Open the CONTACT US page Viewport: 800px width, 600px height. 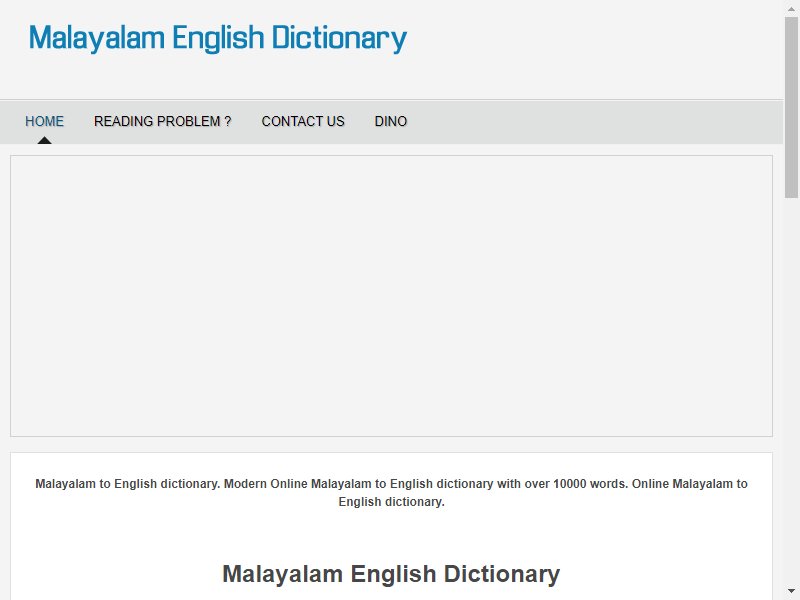pos(303,121)
